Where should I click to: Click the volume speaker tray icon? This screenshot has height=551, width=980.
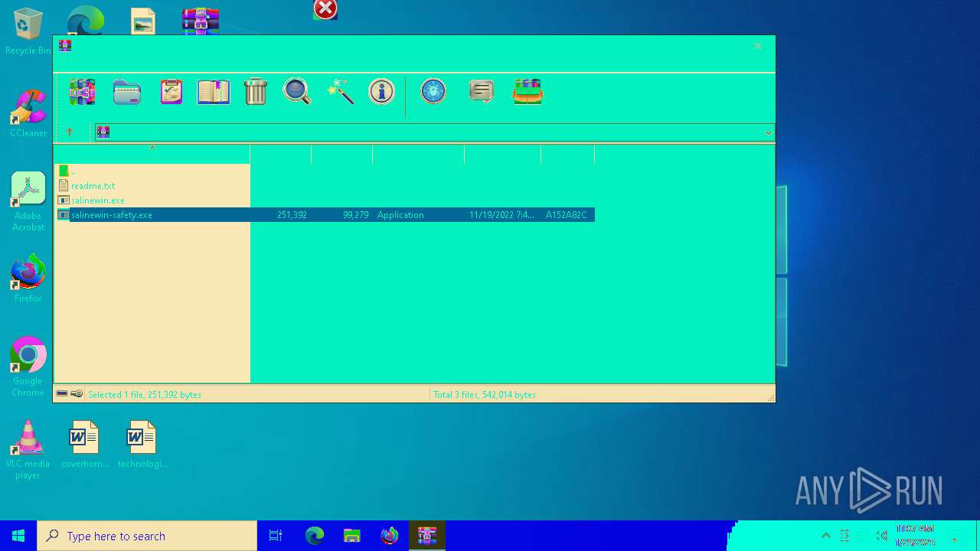[881, 536]
